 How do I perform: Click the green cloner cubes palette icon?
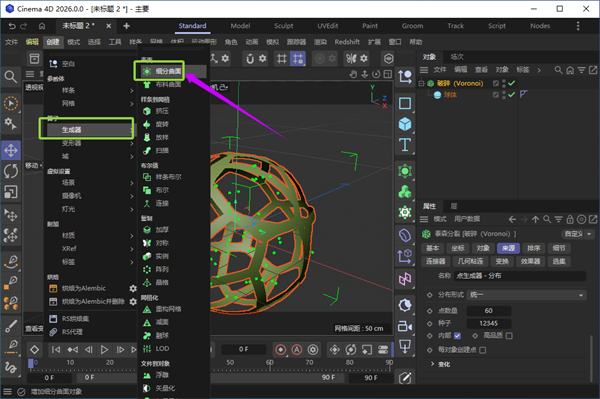click(405, 192)
